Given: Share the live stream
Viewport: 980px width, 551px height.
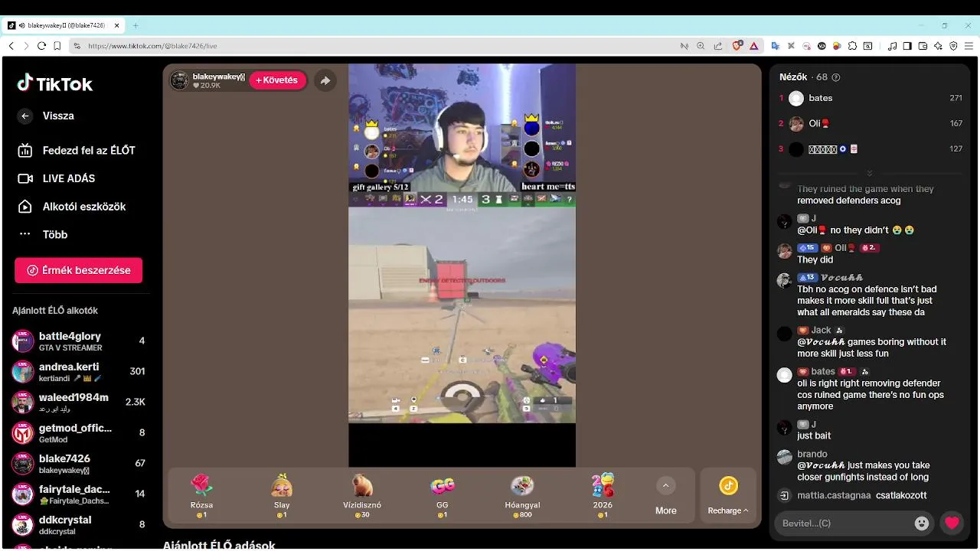Looking at the screenshot, I should coord(325,80).
